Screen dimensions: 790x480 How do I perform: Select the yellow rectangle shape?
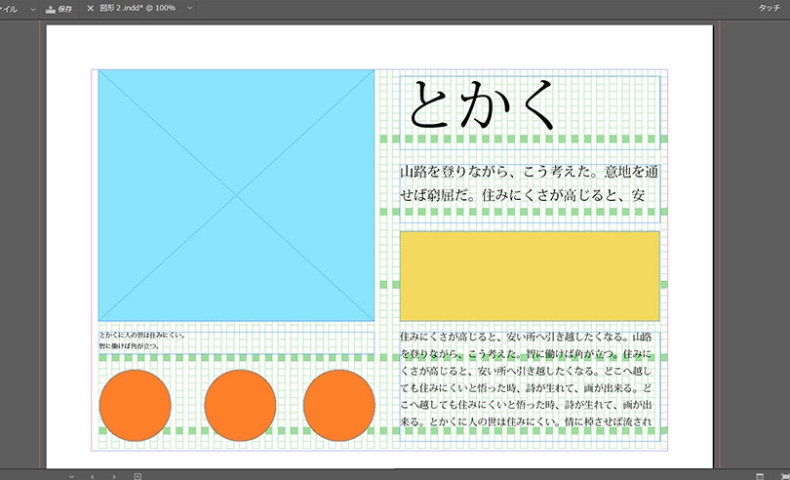click(530, 276)
